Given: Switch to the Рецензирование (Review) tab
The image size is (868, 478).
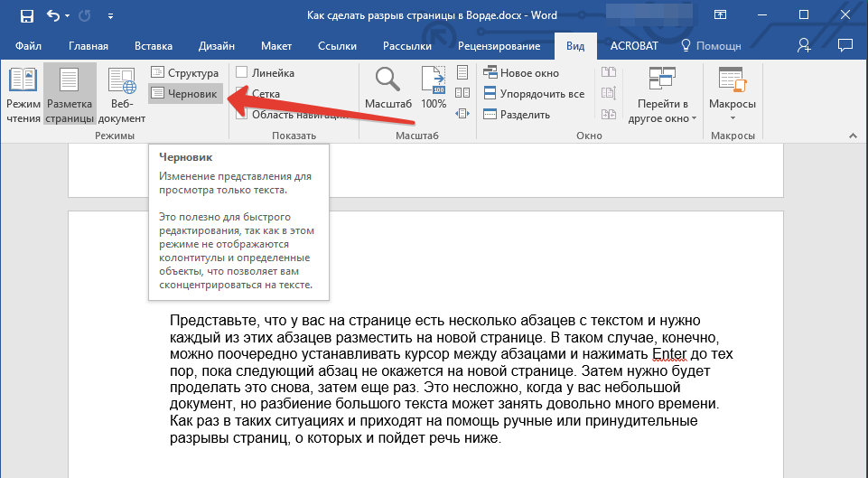Looking at the screenshot, I should 499,46.
